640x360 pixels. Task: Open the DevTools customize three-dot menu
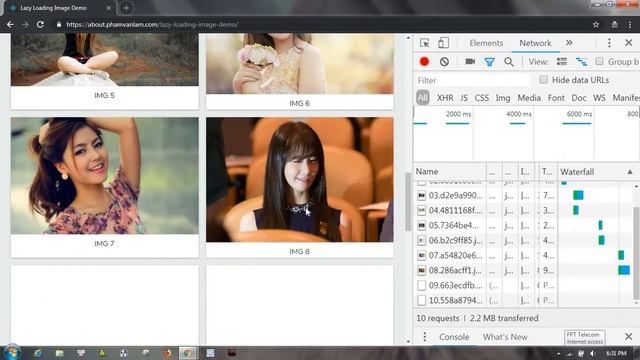[x=609, y=43]
